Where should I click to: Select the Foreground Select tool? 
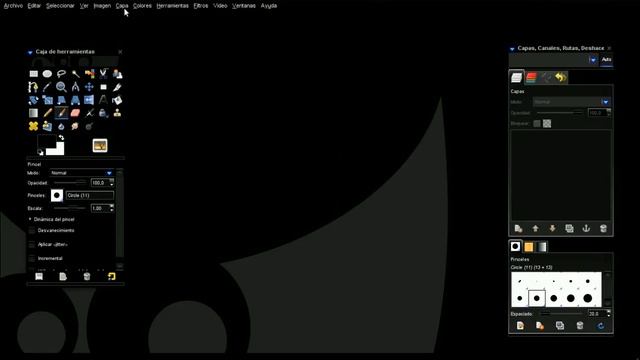pos(117,74)
